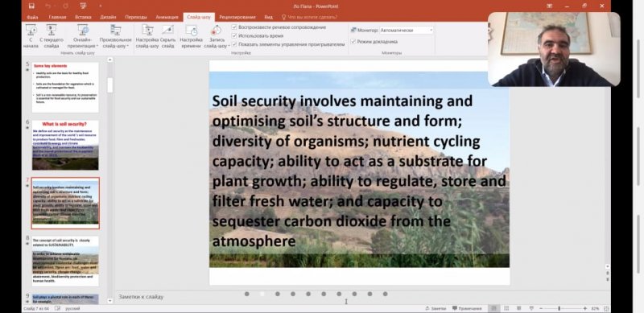
Task: Switch to slide sorter view icon
Action: click(506, 308)
